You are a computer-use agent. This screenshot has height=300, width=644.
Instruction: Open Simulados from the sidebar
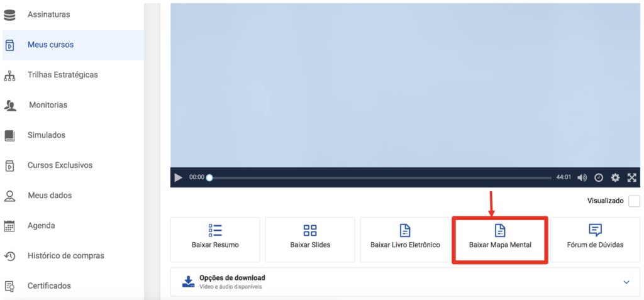(x=47, y=135)
